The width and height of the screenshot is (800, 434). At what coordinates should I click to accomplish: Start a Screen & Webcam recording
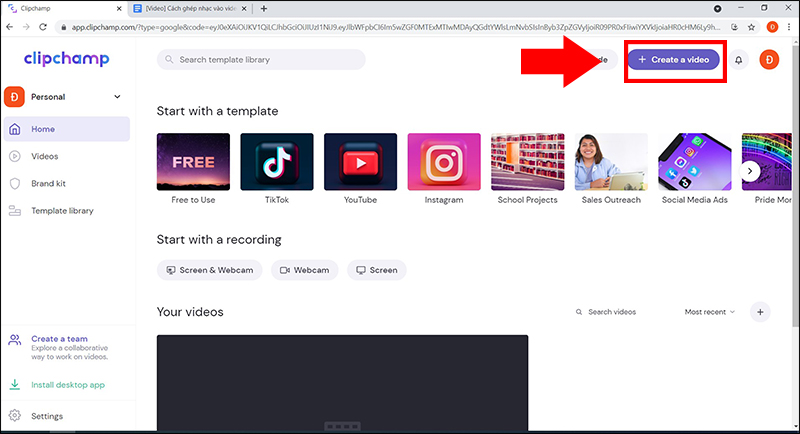coord(210,270)
